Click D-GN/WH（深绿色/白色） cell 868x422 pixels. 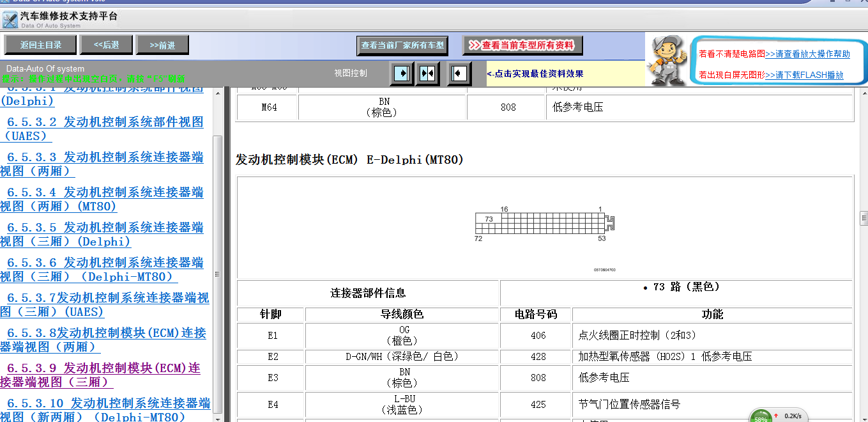pyautogui.click(x=402, y=357)
